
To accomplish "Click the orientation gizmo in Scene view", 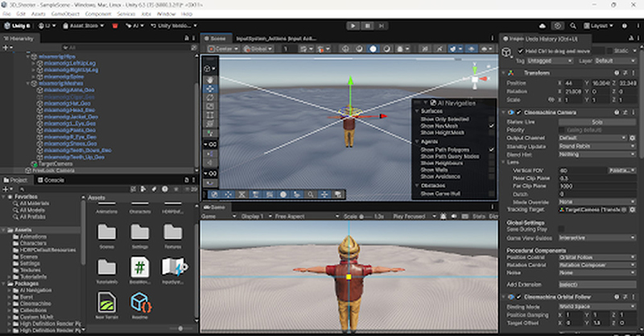I will tap(477, 78).
